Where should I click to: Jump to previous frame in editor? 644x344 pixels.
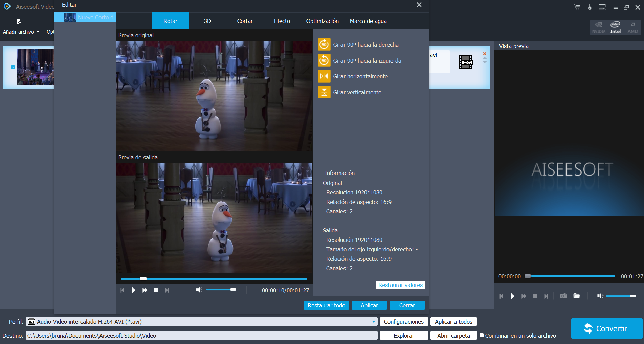(x=122, y=290)
